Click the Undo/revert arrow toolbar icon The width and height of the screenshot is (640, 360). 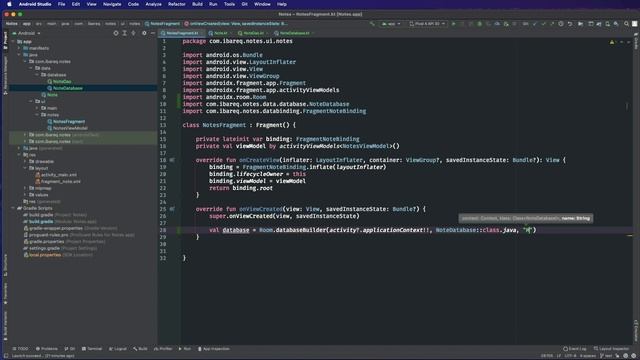570,24
